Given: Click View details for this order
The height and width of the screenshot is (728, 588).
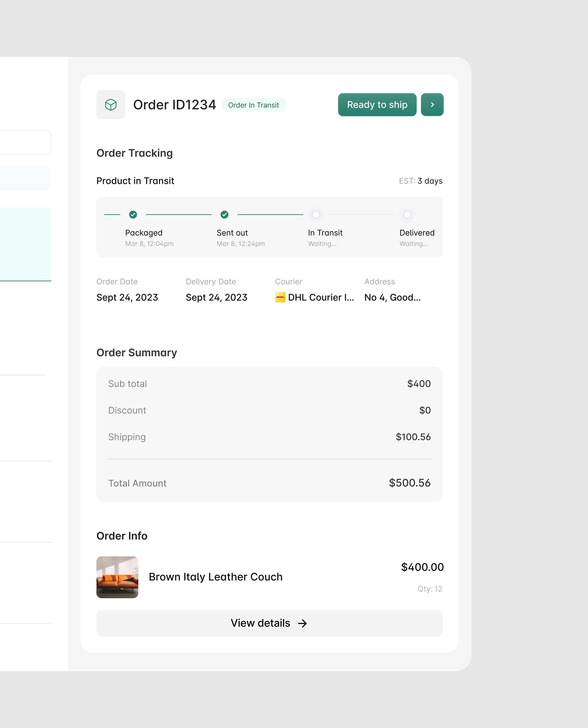Looking at the screenshot, I should (269, 623).
